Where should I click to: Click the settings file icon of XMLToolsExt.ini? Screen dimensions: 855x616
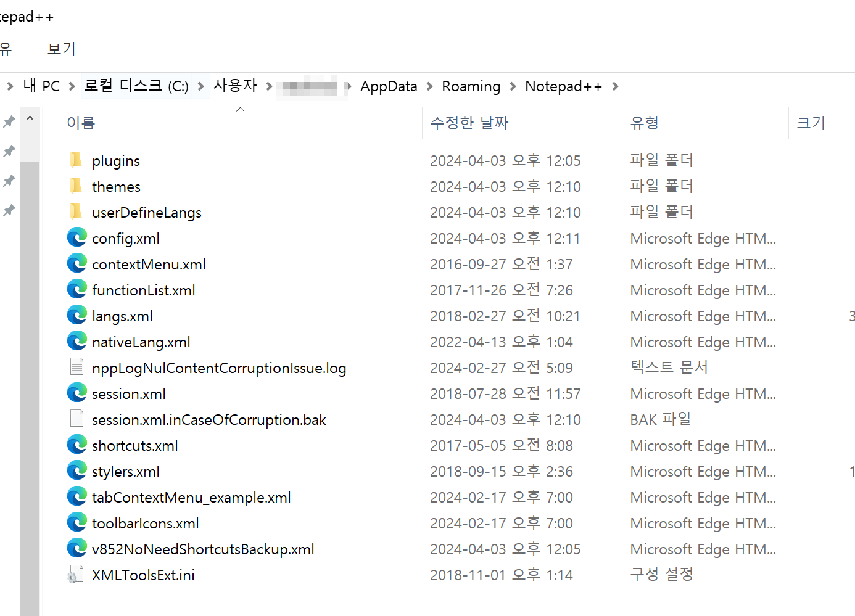[x=75, y=574]
